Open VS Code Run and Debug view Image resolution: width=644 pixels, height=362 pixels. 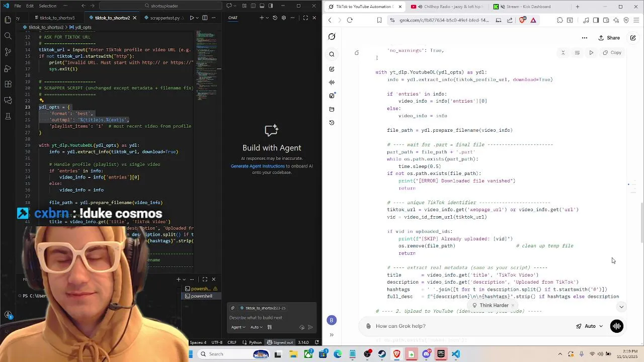8,68
